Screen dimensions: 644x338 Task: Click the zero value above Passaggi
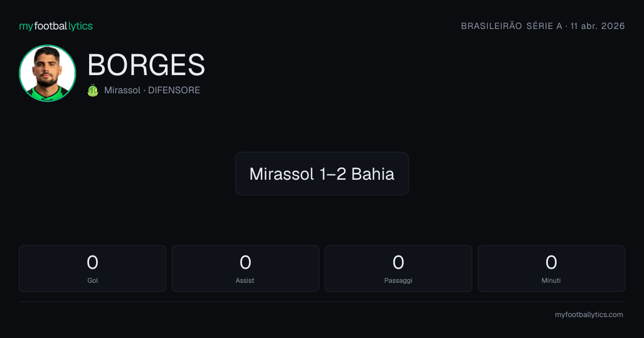click(x=398, y=262)
